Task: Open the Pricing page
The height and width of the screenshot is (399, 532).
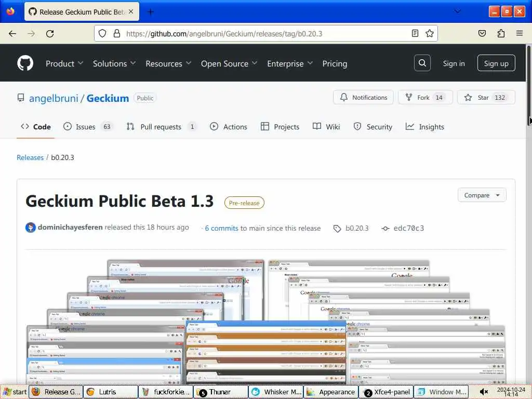Action: 335,63
